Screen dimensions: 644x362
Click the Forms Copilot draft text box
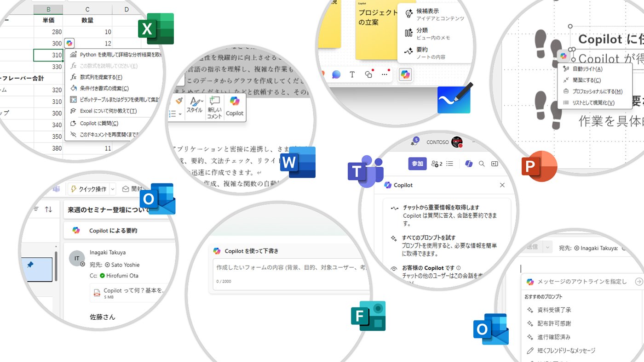coord(292,274)
